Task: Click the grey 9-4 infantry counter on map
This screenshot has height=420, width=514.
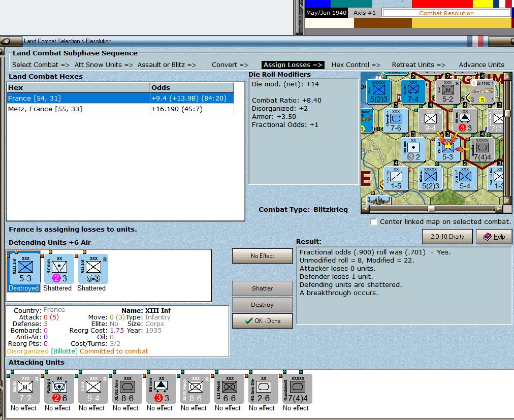Action: (x=430, y=120)
